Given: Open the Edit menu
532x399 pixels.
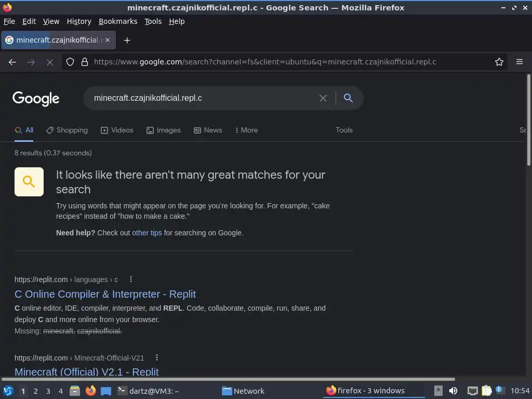Looking at the screenshot, I should (29, 21).
